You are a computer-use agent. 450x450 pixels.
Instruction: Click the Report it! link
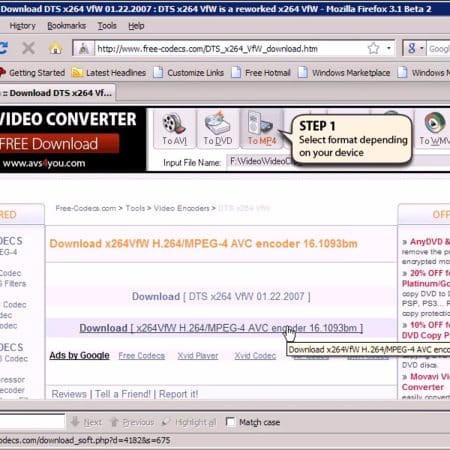click(x=179, y=394)
